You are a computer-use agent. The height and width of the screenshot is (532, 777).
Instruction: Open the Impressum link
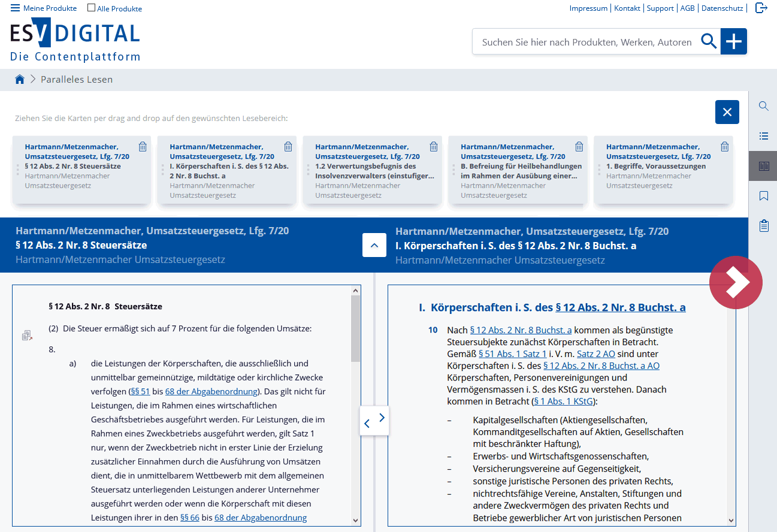pyautogui.click(x=588, y=8)
